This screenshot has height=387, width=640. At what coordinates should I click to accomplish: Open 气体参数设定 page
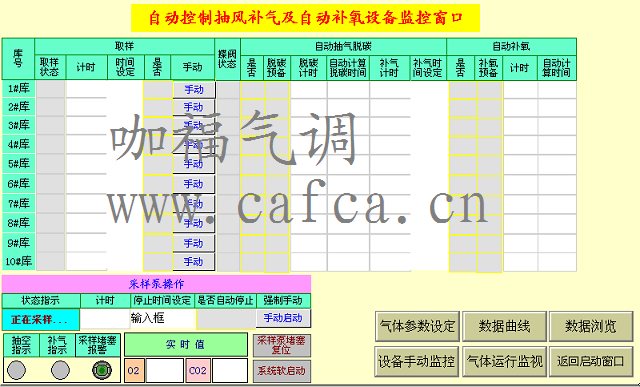click(417, 326)
